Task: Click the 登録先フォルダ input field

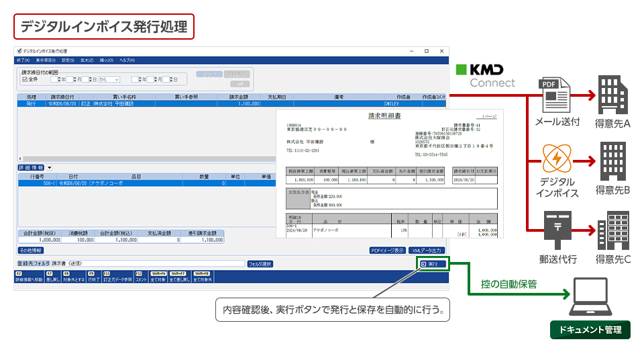Action: [x=148, y=264]
